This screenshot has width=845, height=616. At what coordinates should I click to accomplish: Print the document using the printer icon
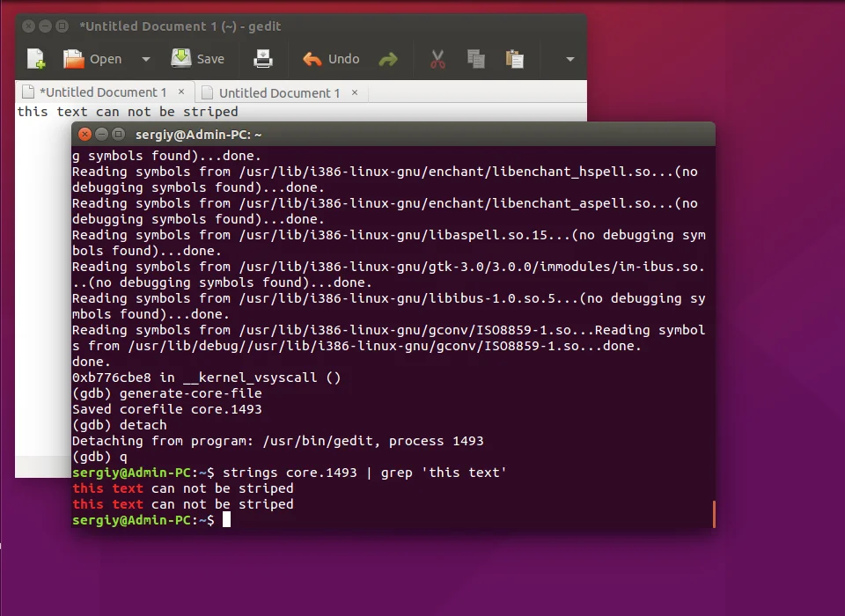263,59
